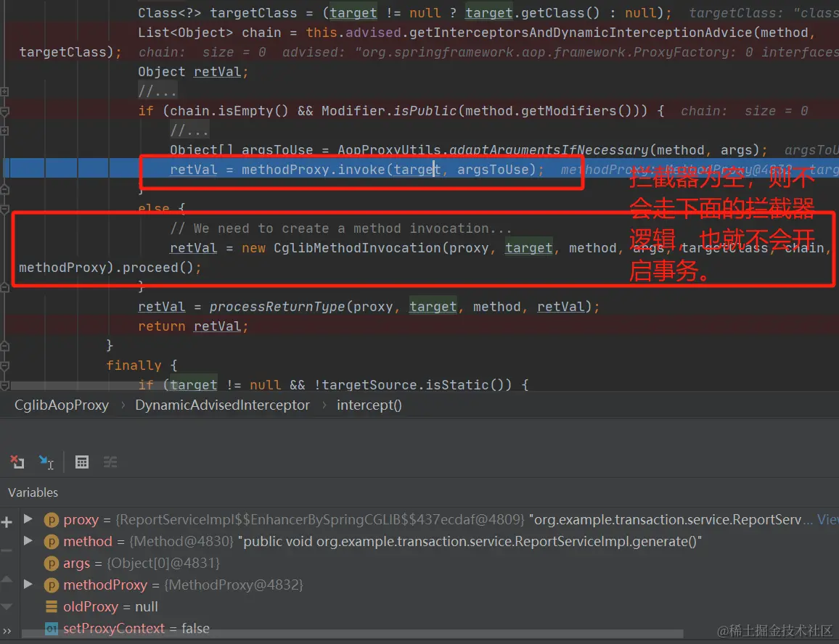Click the parameter icon beside methodProxy variable
839x644 pixels.
coord(52,585)
